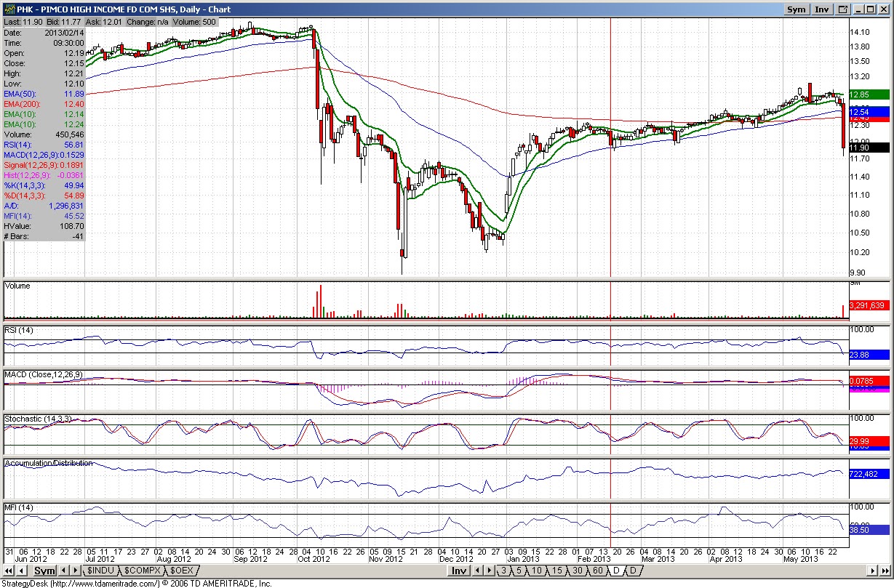Click the Accumulation/Distribution panel label
This screenshot has width=894, height=588.
49,463
